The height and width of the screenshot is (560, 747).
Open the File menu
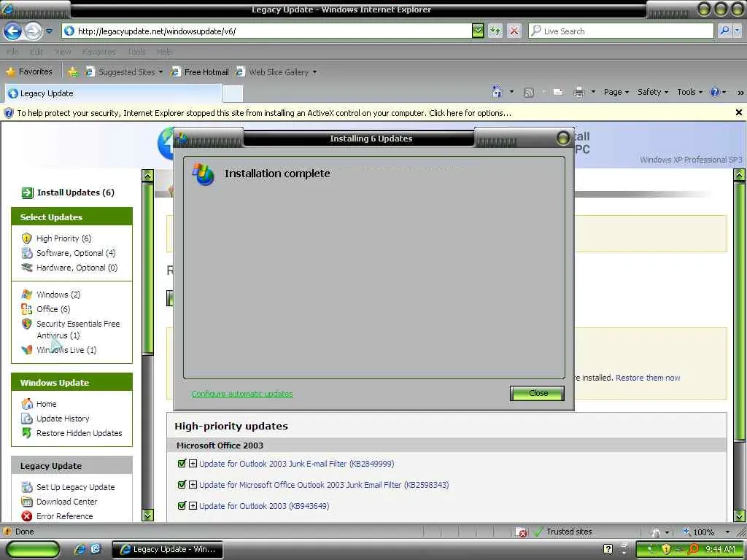click(12, 52)
